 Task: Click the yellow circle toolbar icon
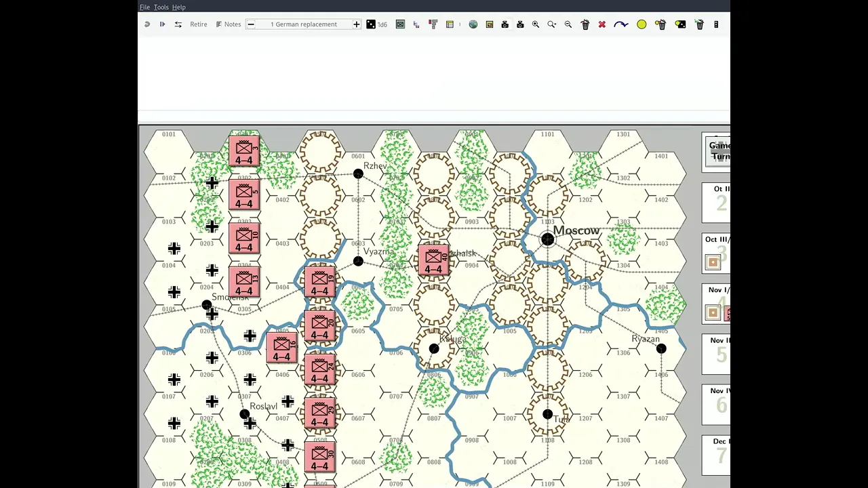(x=642, y=24)
